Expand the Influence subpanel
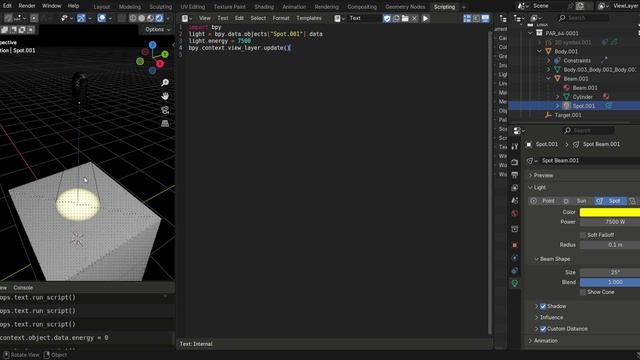 [x=536, y=318]
